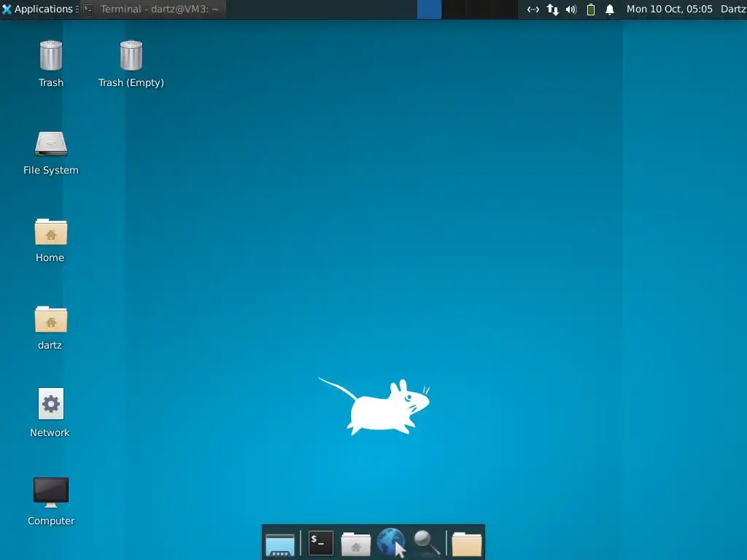747x560 pixels.
Task: Select the Network desktop icon
Action: (50, 413)
